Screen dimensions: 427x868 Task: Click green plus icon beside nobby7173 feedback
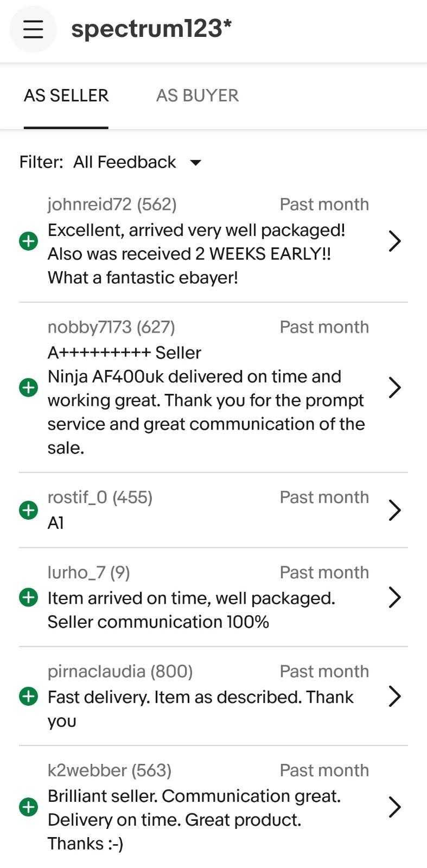coord(29,387)
